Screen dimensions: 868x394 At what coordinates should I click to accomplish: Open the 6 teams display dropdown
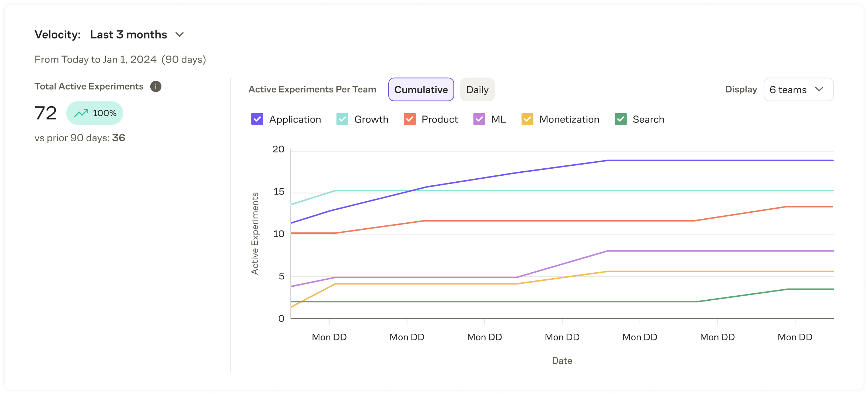click(x=798, y=90)
